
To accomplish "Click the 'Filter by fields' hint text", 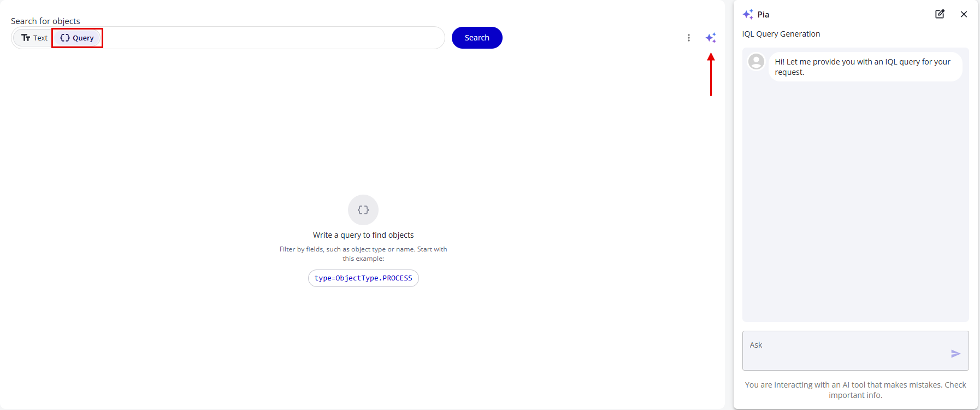I will click(x=363, y=254).
